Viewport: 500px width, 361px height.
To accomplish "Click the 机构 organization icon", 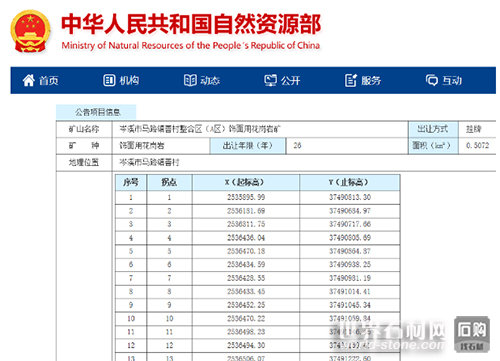I will 109,80.
